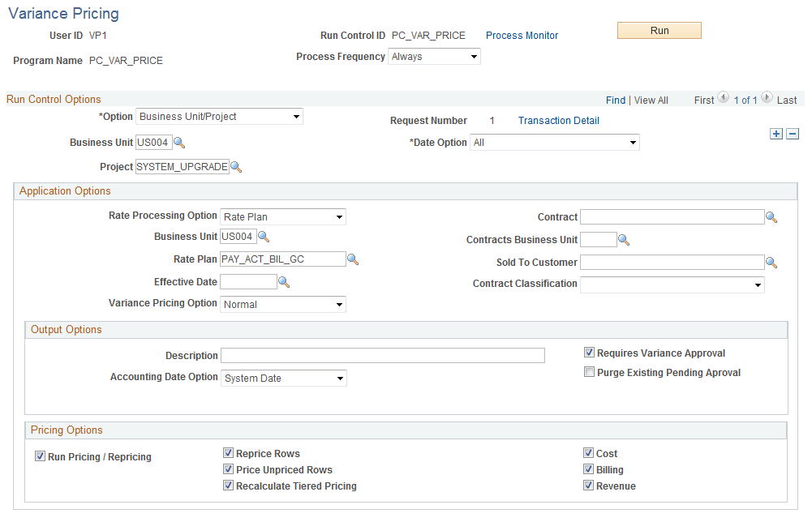Image resolution: width=812 pixels, height=522 pixels.
Task: Open the Contract lookup
Action: pyautogui.click(x=771, y=216)
